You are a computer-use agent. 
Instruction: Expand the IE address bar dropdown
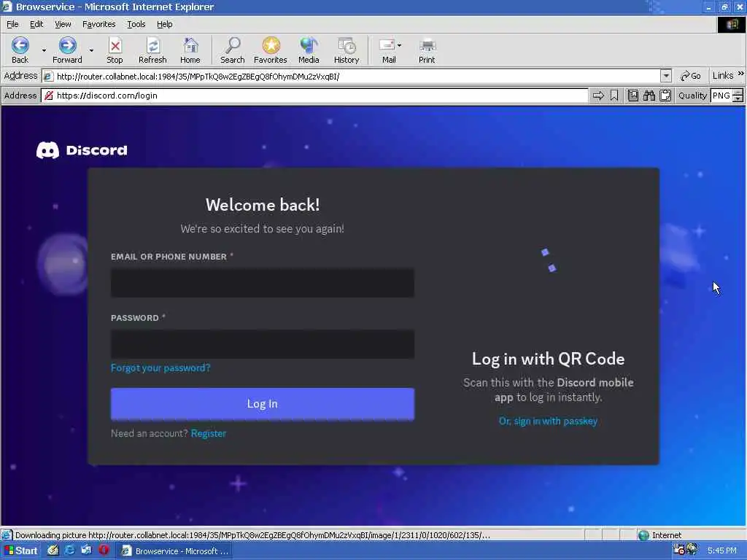[666, 76]
